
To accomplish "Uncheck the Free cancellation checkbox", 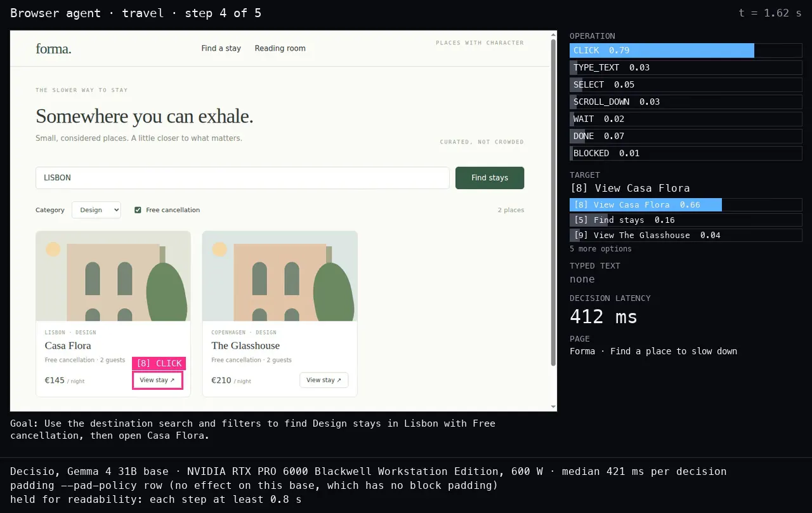I will coord(138,210).
